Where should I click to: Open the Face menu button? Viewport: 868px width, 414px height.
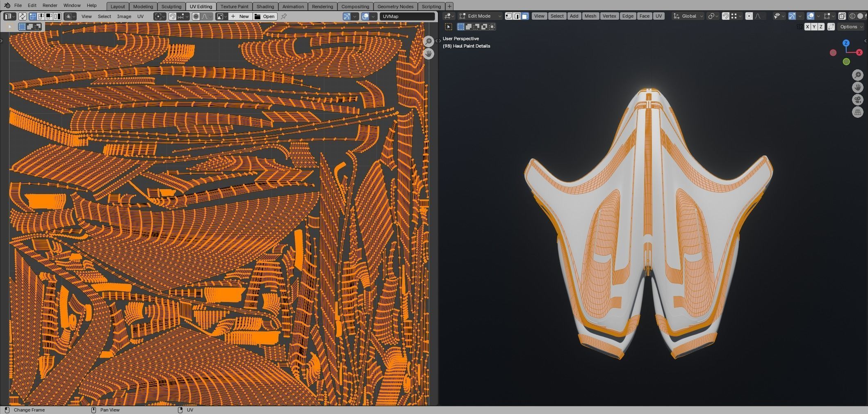tap(644, 16)
